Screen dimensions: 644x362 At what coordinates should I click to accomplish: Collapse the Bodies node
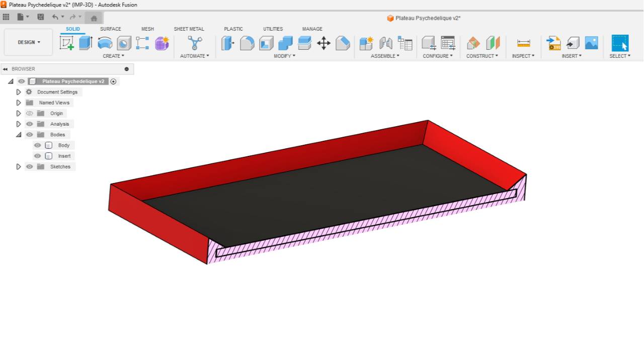pyautogui.click(x=19, y=135)
